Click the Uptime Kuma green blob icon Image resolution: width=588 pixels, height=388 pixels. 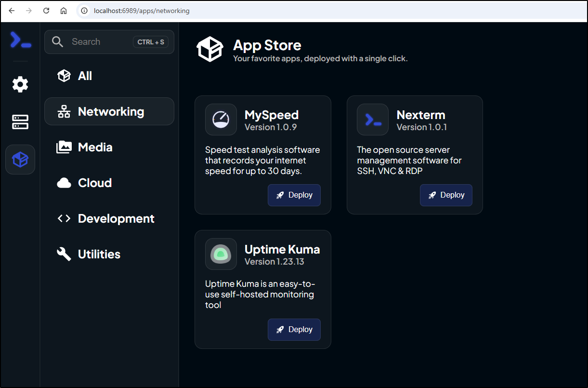(221, 254)
